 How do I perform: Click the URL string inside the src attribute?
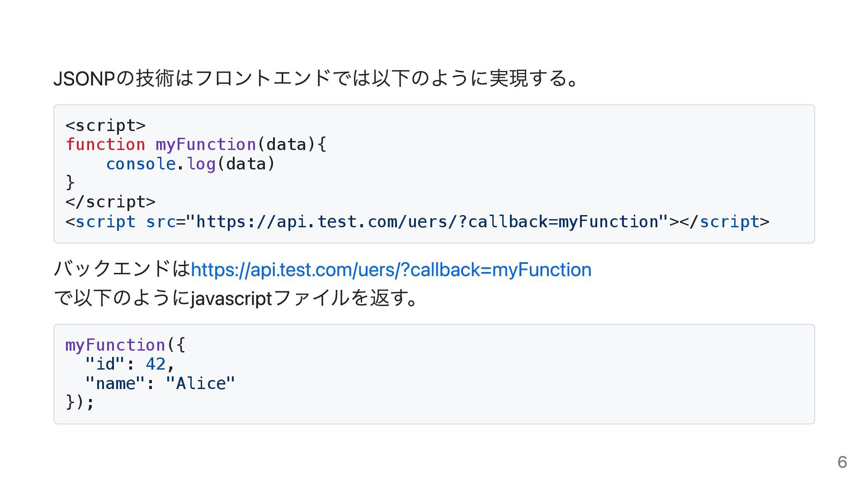(x=427, y=222)
